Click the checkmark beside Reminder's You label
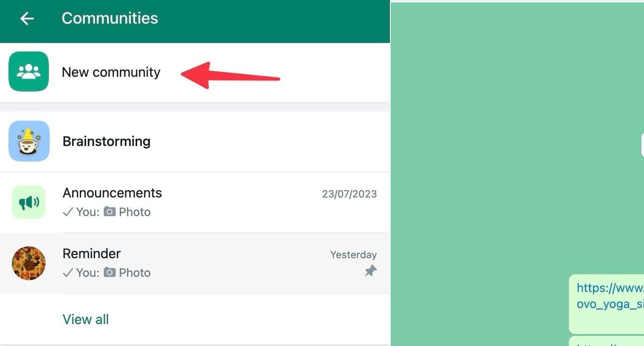The height and width of the screenshot is (346, 644). click(x=67, y=272)
